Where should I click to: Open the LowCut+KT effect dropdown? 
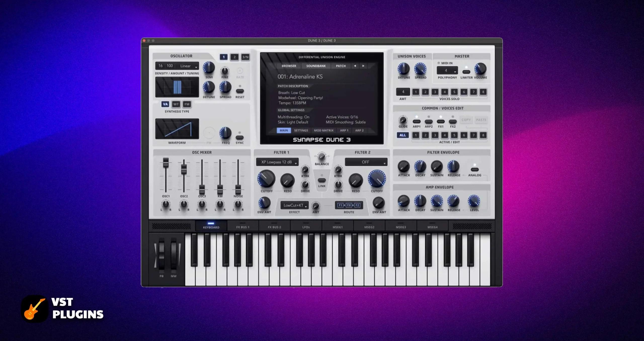(x=295, y=205)
